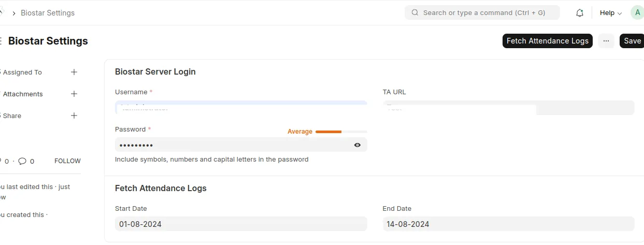Open the notifications bell
The height and width of the screenshot is (245, 644).
pyautogui.click(x=580, y=13)
